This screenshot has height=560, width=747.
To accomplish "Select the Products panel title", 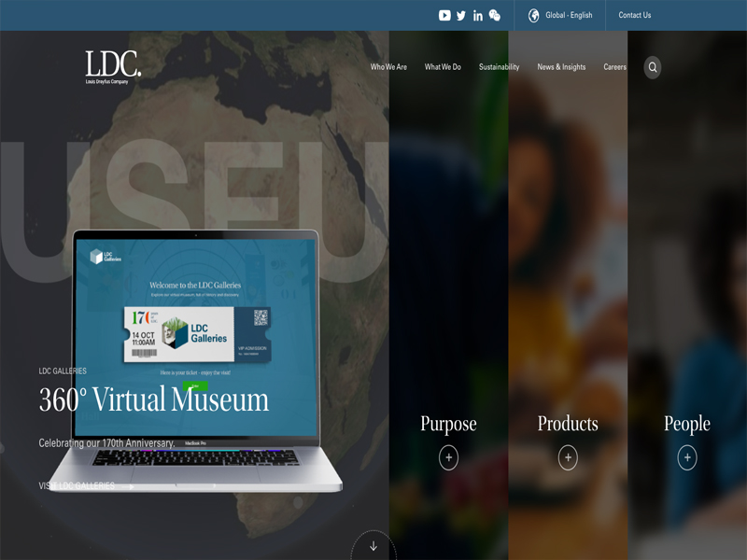I will [568, 424].
